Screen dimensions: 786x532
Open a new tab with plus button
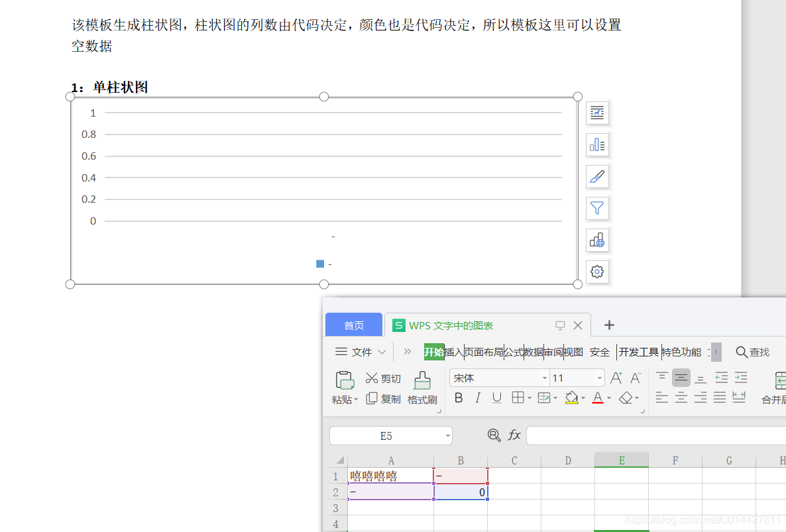pos(609,325)
